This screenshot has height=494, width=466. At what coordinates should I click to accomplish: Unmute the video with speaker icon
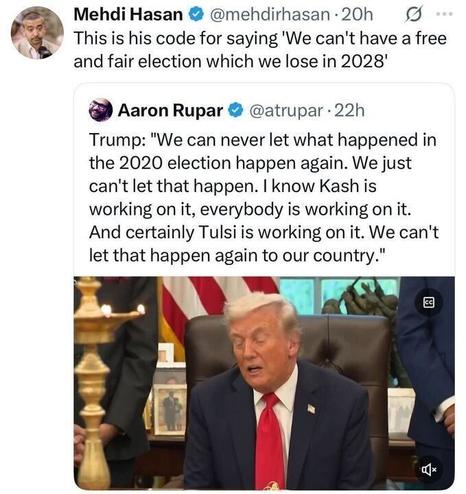pos(429,470)
